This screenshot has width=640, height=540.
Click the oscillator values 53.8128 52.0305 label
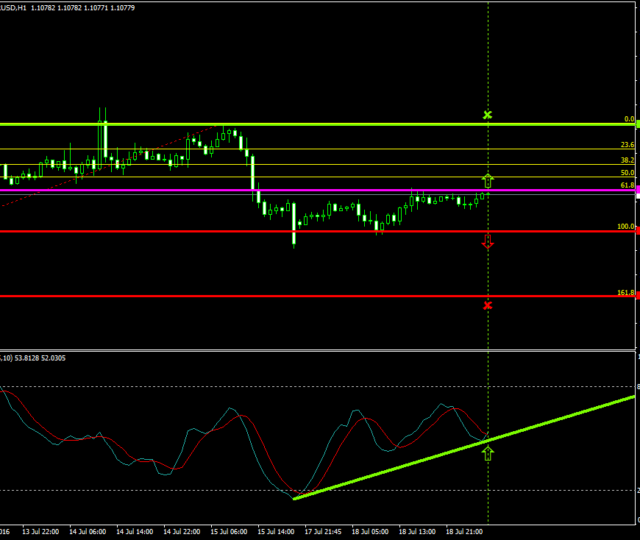(x=40, y=358)
